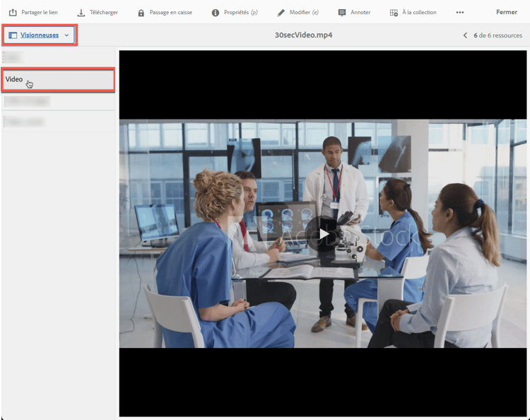
Task: Click the Télécharger label
Action: coord(104,13)
